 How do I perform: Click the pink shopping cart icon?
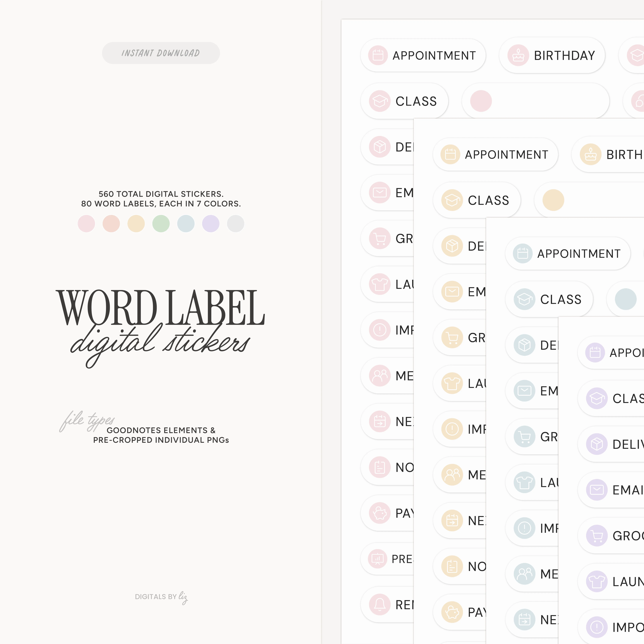380,238
